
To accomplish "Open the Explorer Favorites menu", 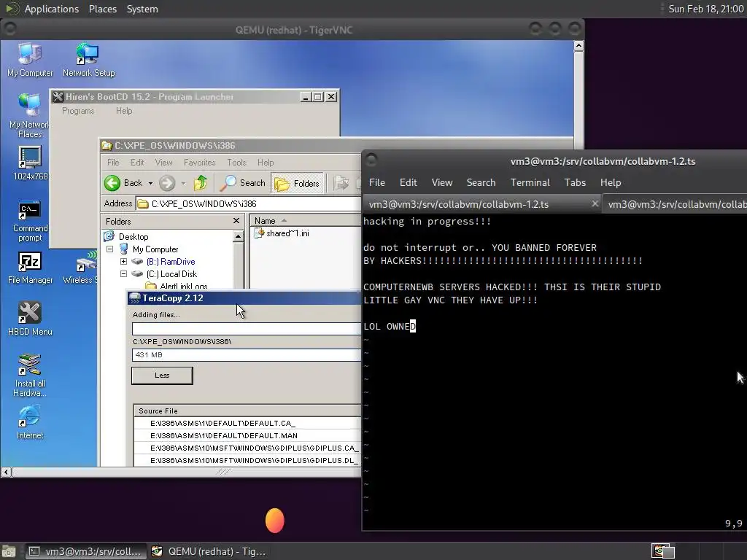I will [200, 163].
